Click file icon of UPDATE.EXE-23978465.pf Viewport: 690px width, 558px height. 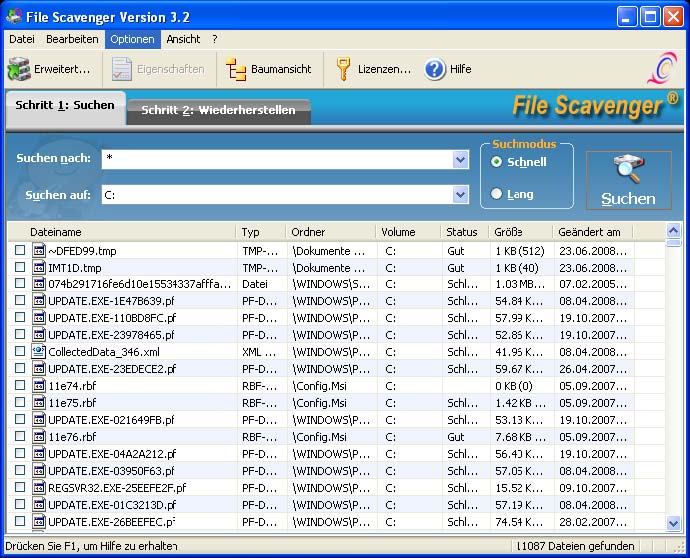click(39, 334)
